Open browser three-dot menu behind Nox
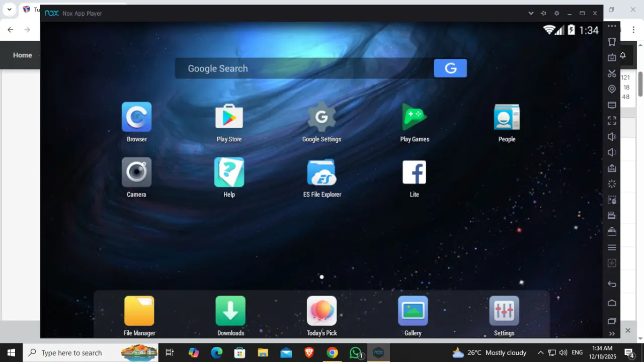The width and height of the screenshot is (644, 362). coord(633,30)
